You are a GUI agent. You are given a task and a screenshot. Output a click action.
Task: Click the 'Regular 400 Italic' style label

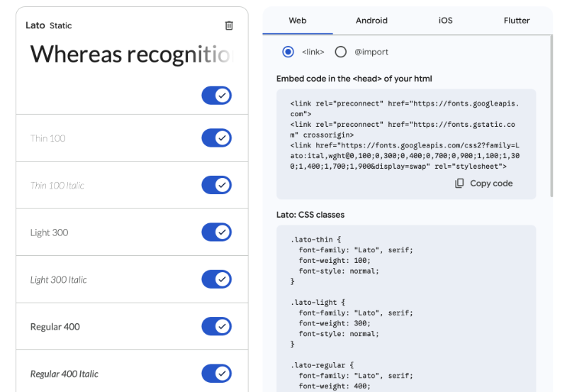point(64,374)
